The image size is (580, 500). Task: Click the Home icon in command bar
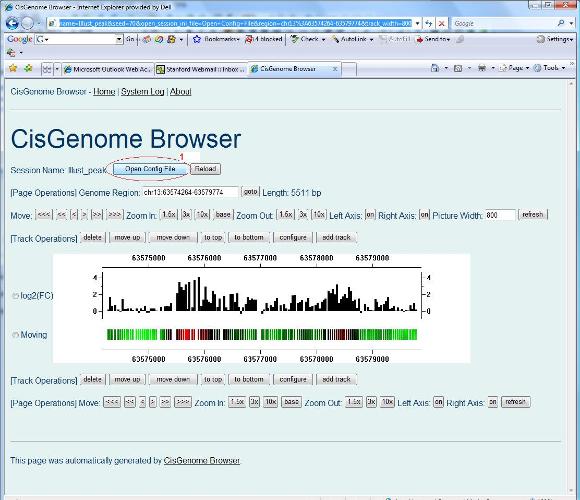coord(435,68)
